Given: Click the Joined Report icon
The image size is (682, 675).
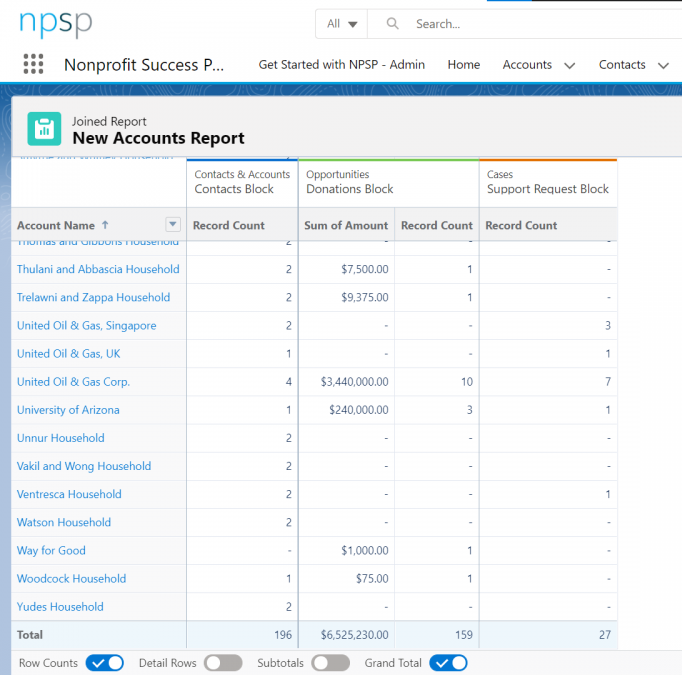Looking at the screenshot, I should pyautogui.click(x=44, y=129).
